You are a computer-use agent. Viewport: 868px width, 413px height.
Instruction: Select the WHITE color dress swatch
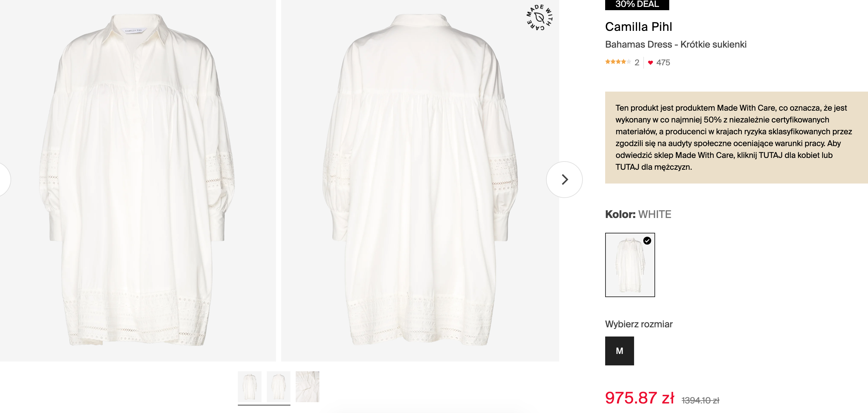[x=629, y=265]
